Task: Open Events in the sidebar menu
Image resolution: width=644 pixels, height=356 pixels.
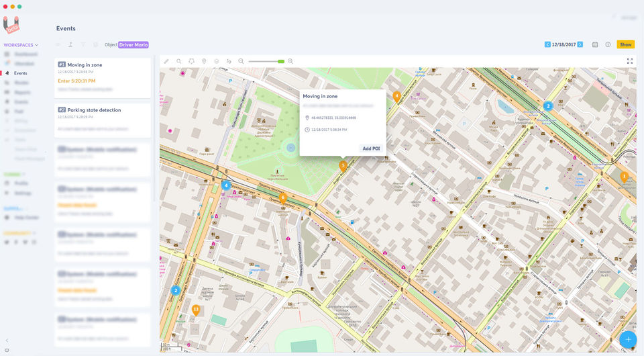Action: [20, 73]
